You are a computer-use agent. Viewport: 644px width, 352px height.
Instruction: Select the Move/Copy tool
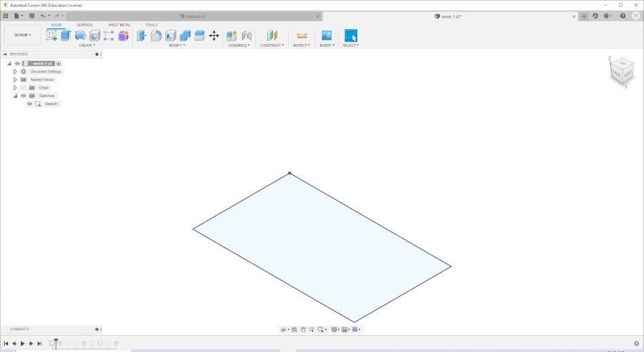[x=214, y=36]
